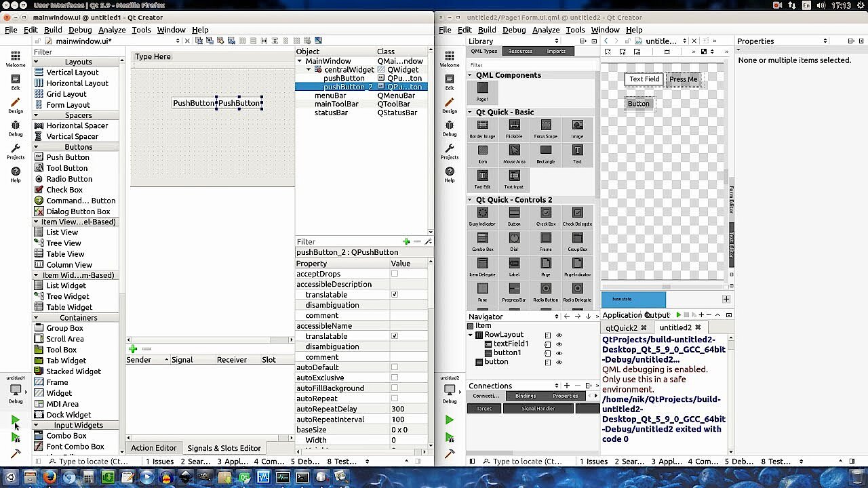Switch to the Signals & Slots Editor tab
This screenshot has width=868, height=488.
point(224,448)
